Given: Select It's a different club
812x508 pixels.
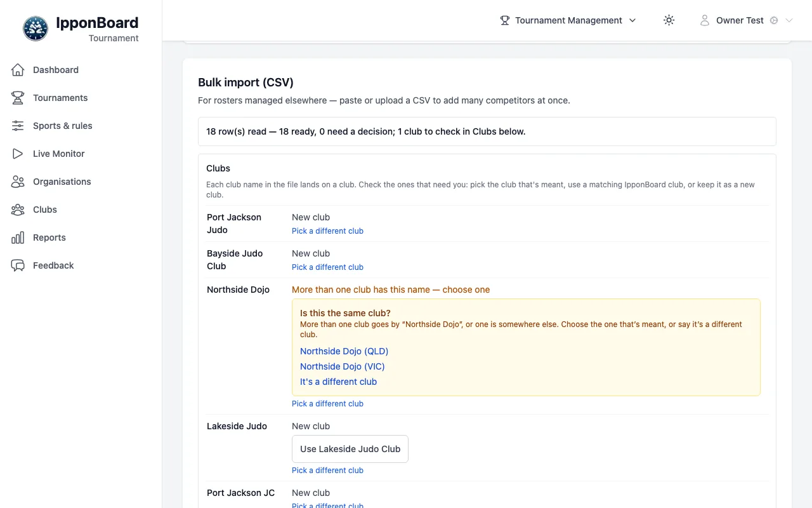Looking at the screenshot, I should [338, 382].
